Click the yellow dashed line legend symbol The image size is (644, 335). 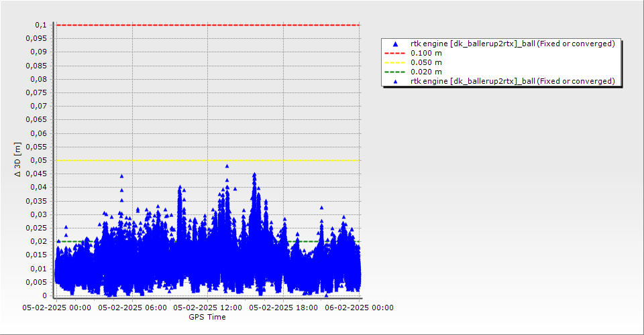[394, 63]
